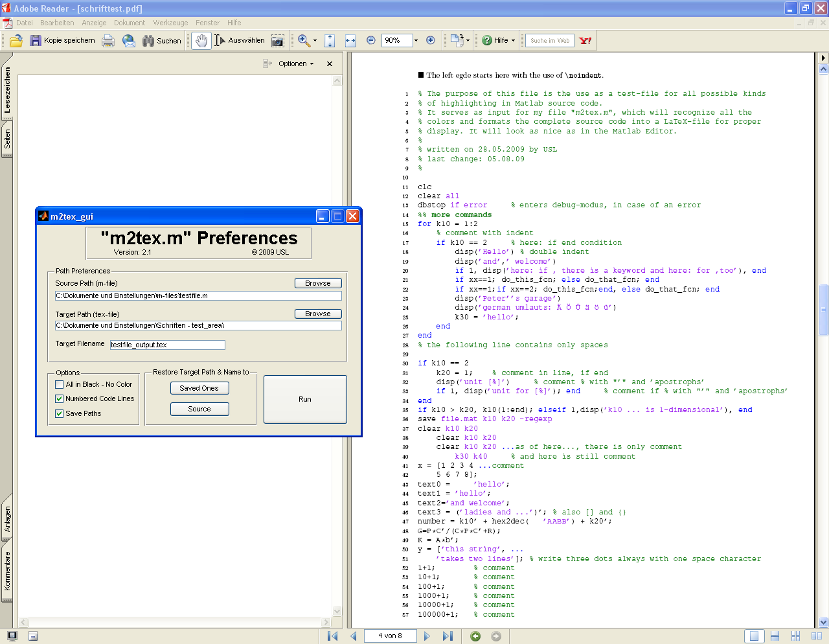This screenshot has height=644, width=829.
Task: Select the Hand tool icon
Action: (x=201, y=40)
